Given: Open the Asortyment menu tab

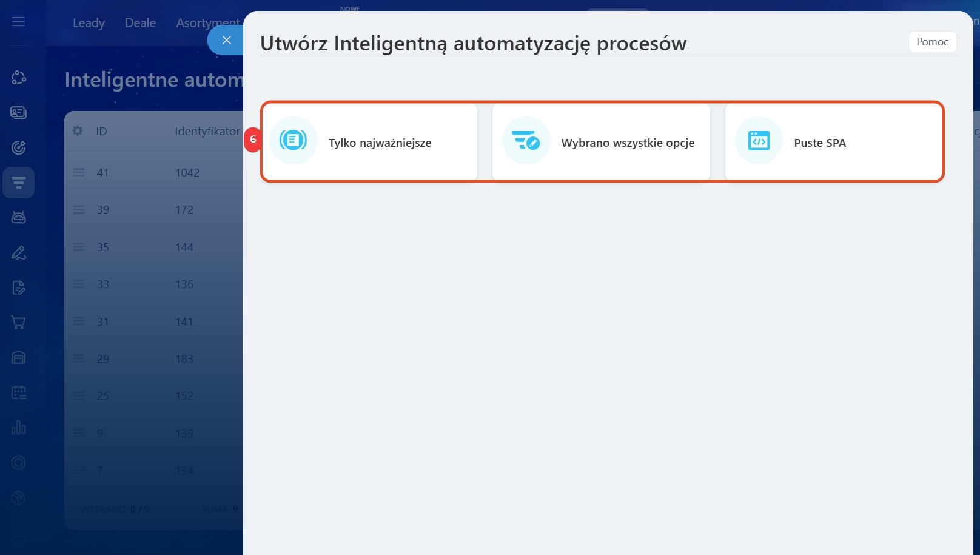Looking at the screenshot, I should [207, 23].
